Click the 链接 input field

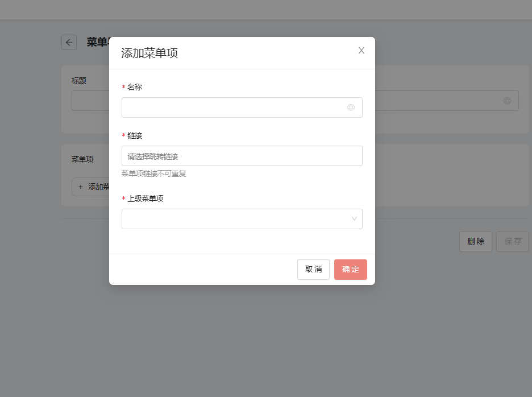coord(242,156)
